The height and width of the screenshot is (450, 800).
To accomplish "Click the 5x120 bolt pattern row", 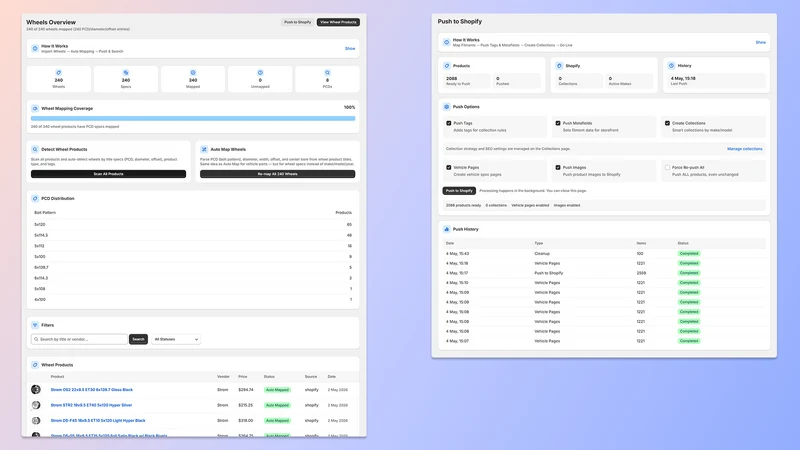I will coord(193,224).
